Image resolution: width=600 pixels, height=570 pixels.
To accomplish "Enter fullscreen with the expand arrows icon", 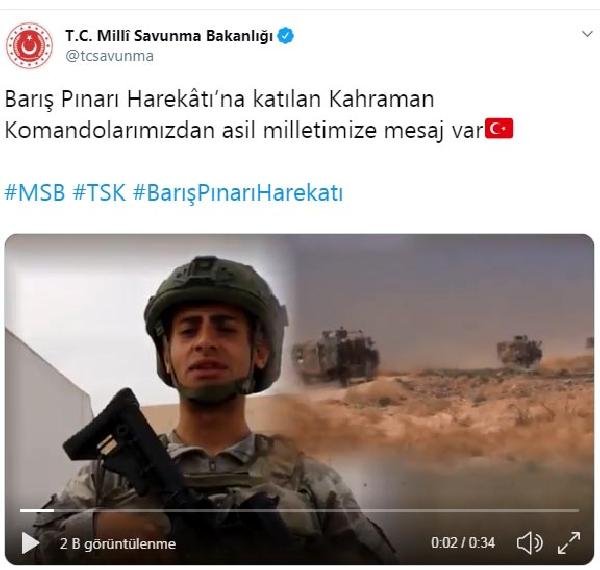I will tap(569, 543).
